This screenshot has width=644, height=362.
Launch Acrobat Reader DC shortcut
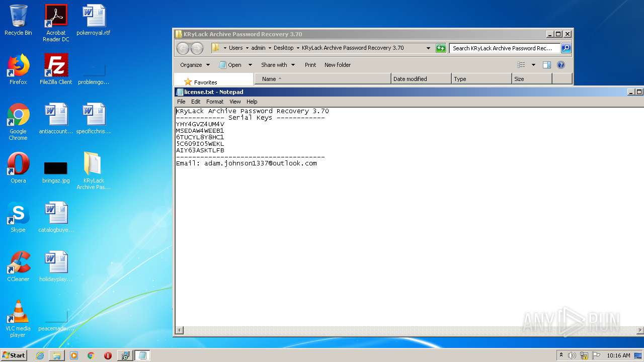[x=56, y=23]
